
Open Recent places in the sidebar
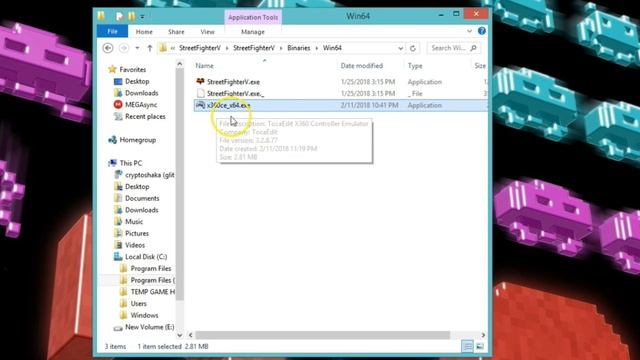pyautogui.click(x=145, y=116)
